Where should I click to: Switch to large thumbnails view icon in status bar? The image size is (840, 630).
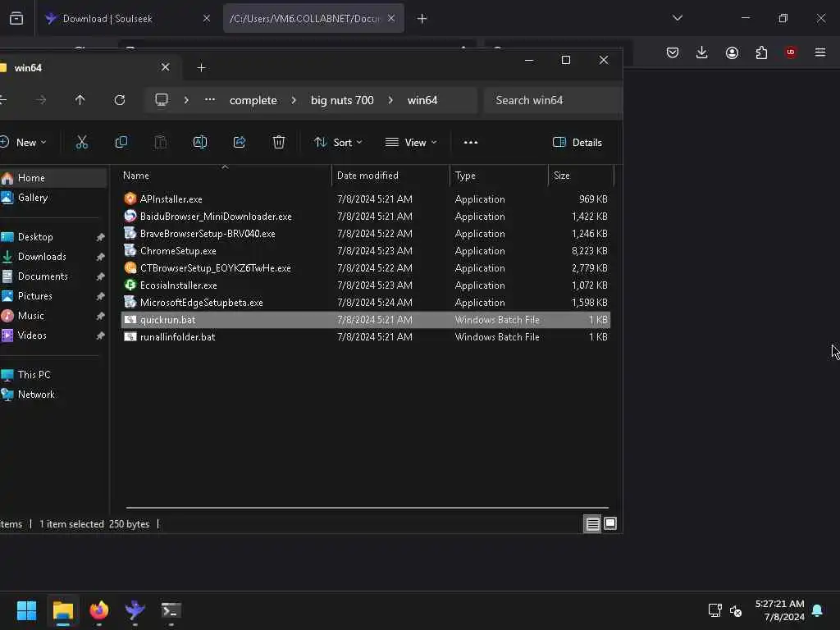point(610,523)
